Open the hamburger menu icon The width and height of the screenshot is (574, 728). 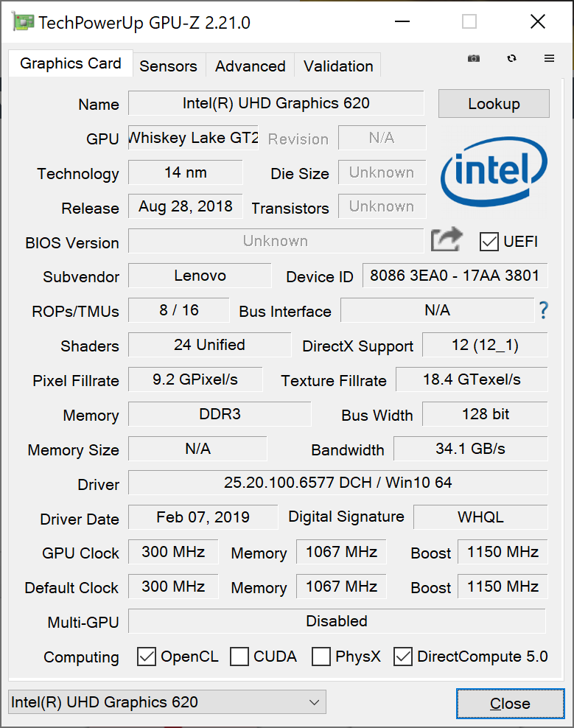pyautogui.click(x=550, y=59)
